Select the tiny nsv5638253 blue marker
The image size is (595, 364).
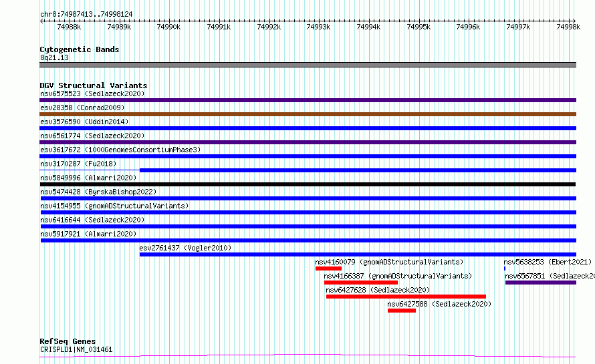click(505, 268)
